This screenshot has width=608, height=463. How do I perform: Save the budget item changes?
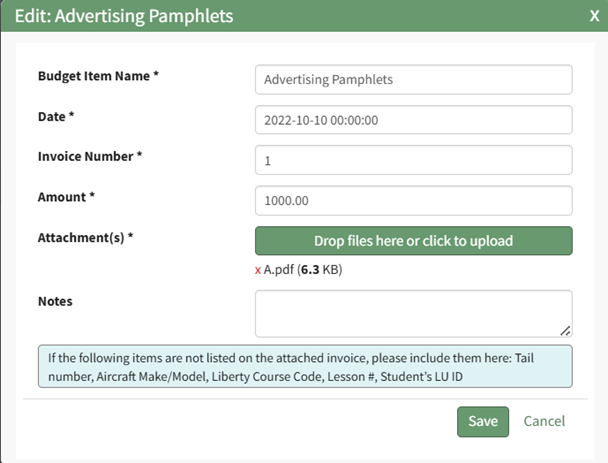(483, 422)
